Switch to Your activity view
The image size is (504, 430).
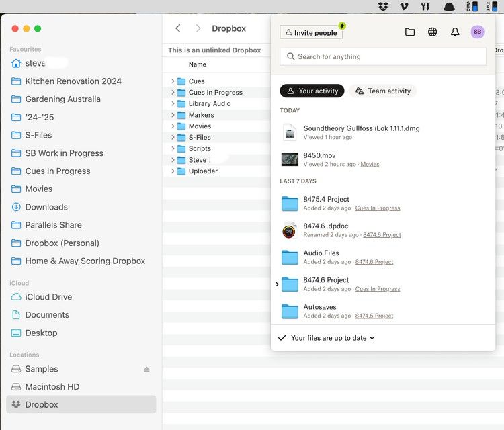point(312,91)
